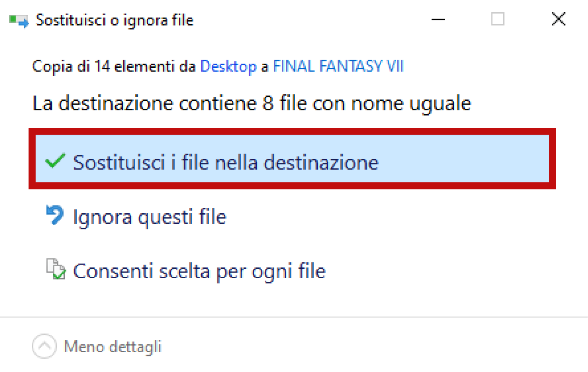The height and width of the screenshot is (372, 588).
Task: Select "Ignora questi file" option
Action: (150, 217)
